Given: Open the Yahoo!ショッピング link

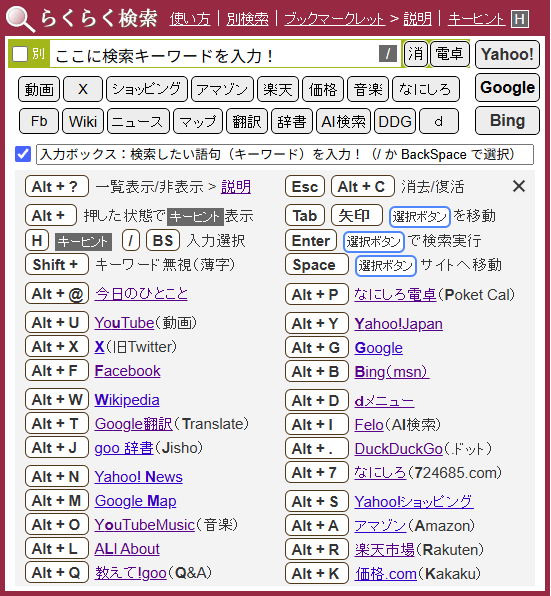Looking at the screenshot, I should 414,502.
